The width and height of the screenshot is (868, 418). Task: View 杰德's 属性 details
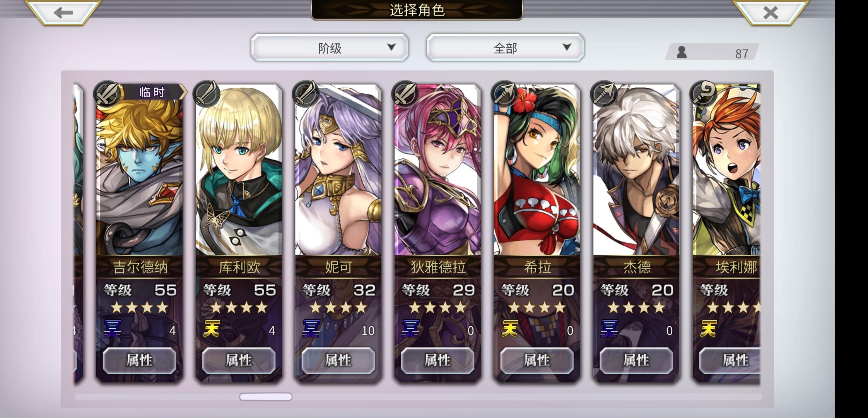tap(636, 360)
